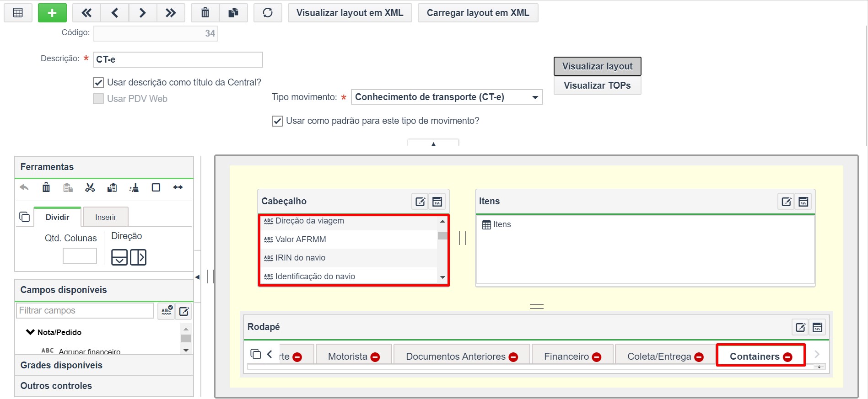
Task: Toggle 'Usar como padrão para este tipo de movimento?'
Action: [277, 121]
